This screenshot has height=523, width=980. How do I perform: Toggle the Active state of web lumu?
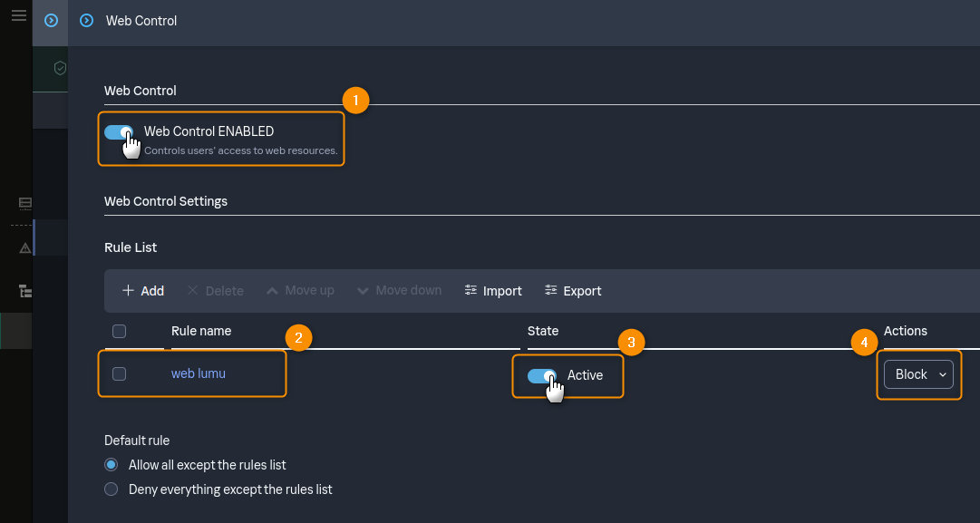(542, 375)
